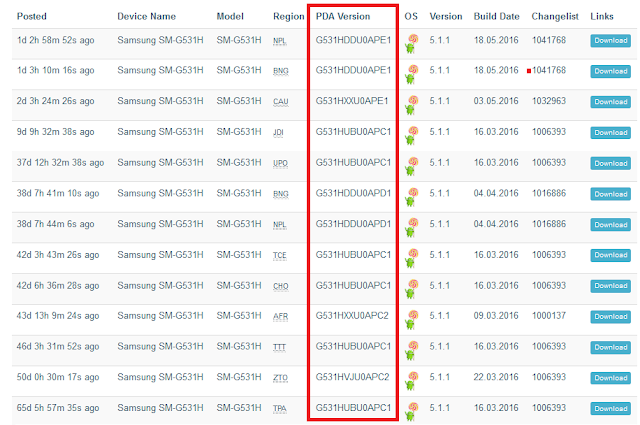Screen dimensions: 640x425
Task: Select build date 03.05.2016
Action: (x=496, y=101)
